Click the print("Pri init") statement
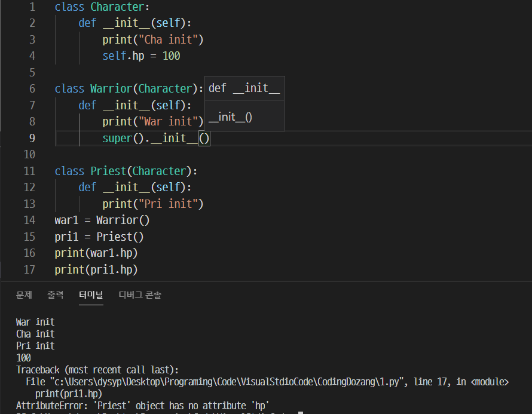The width and height of the screenshot is (532, 414). click(152, 204)
